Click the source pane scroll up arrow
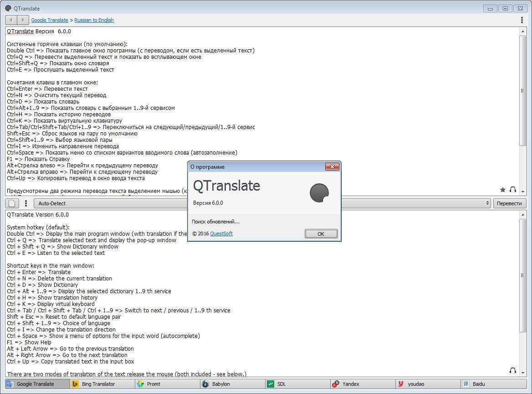The height and width of the screenshot is (394, 532). point(522,31)
